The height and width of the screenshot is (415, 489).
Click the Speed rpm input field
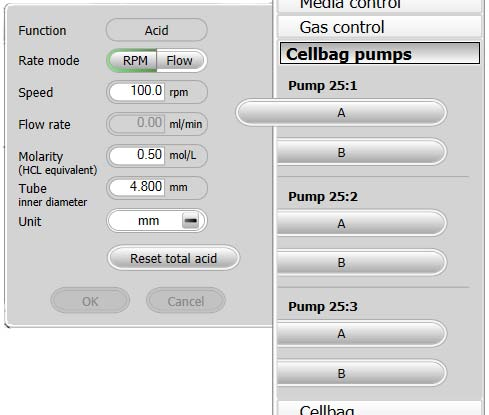137,92
